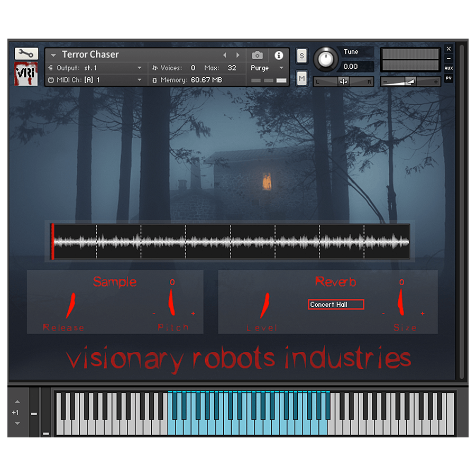Click the waveform display
The image size is (476, 476).
coord(230,242)
